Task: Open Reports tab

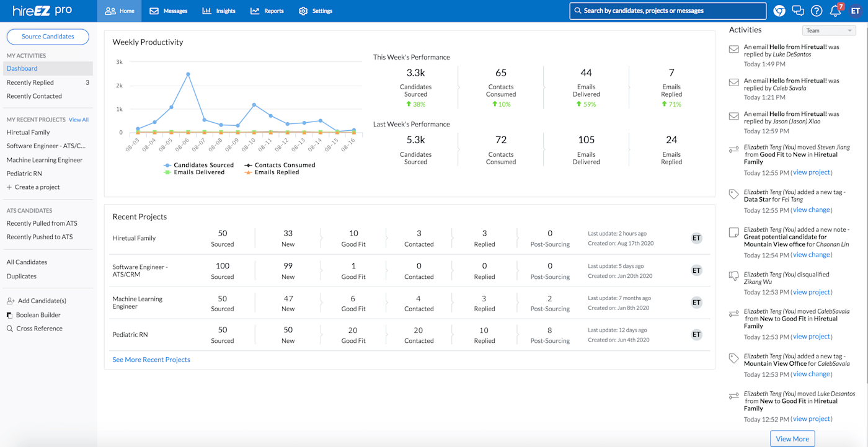Action: (x=267, y=11)
